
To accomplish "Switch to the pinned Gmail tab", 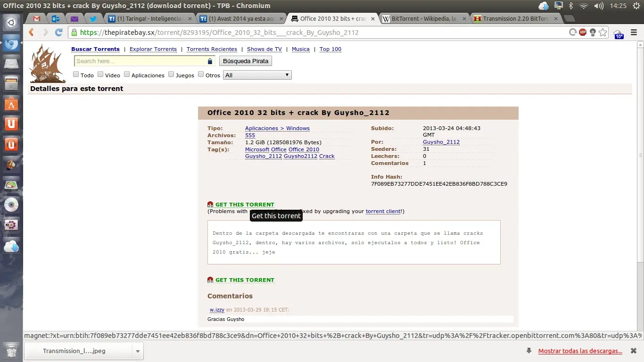I will [37, 19].
